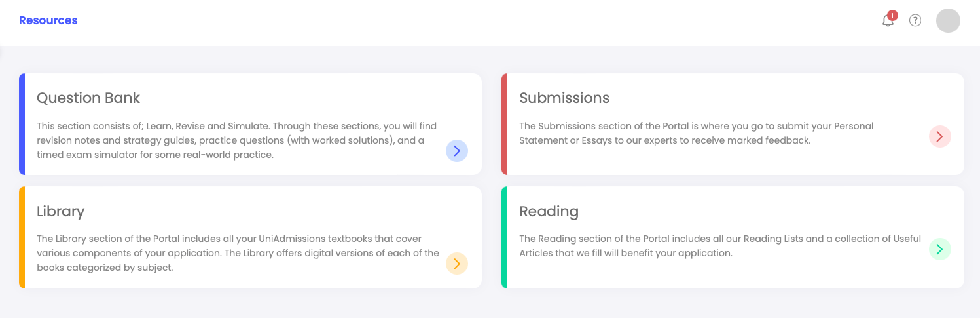Click the Submissions description text
Image resolution: width=980 pixels, height=318 pixels.
click(x=697, y=133)
